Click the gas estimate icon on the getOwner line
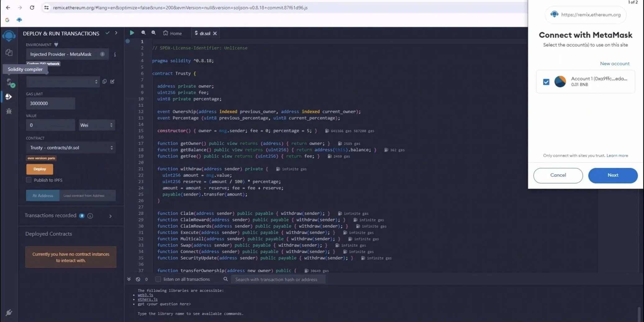Screen dimensions: 644x322 coord(340,143)
